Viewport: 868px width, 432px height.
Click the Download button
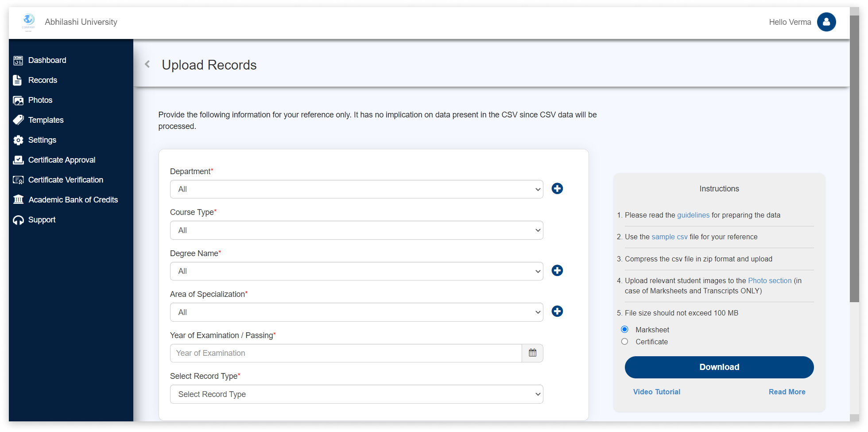718,367
